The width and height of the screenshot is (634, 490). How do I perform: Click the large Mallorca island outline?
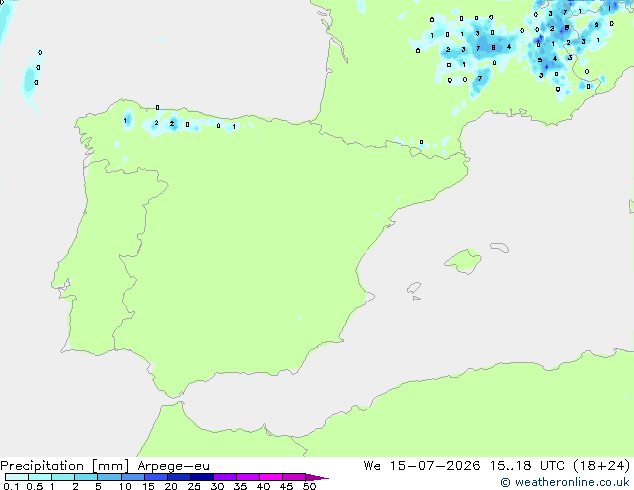pos(463,261)
